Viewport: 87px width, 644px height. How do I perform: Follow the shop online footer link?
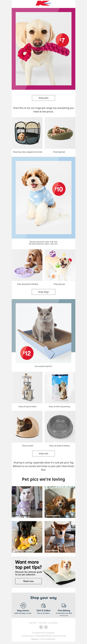pyautogui.click(x=33, y=622)
